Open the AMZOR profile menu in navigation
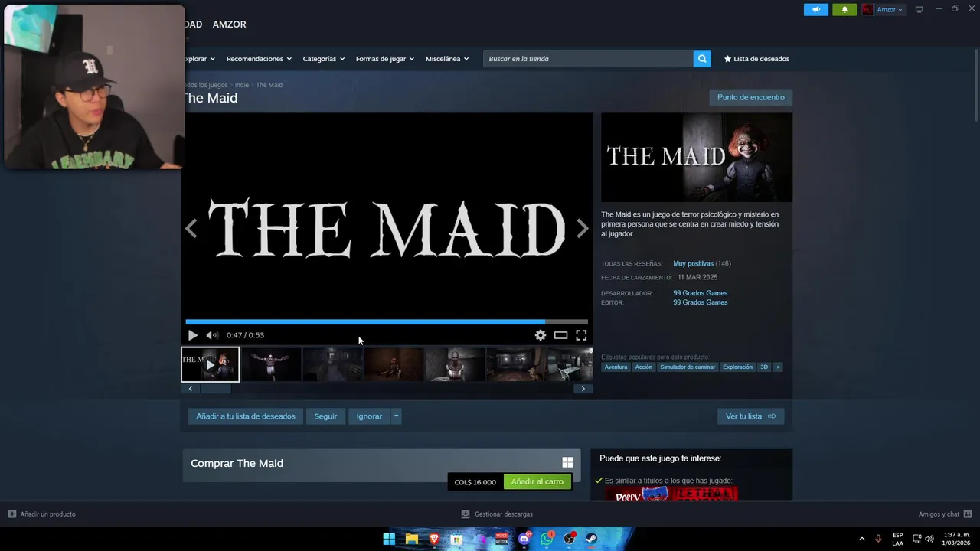Screen dimensions: 980x551 pos(230,24)
